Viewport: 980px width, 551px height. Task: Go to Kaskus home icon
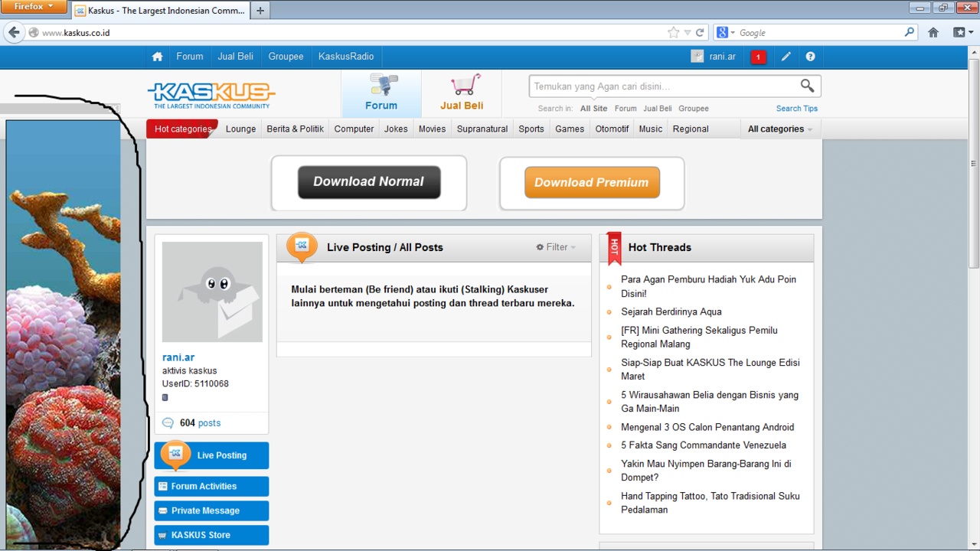pos(157,57)
